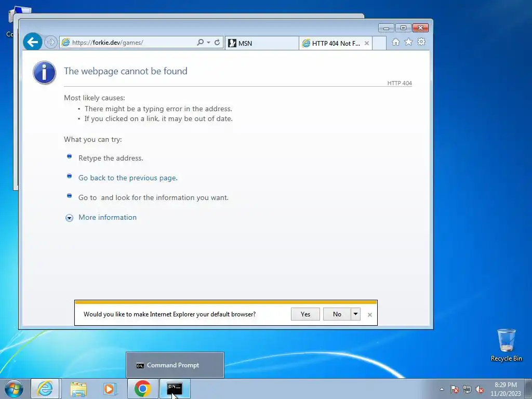Open Action Center flag icon
The image size is (532, 399).
[455, 390]
